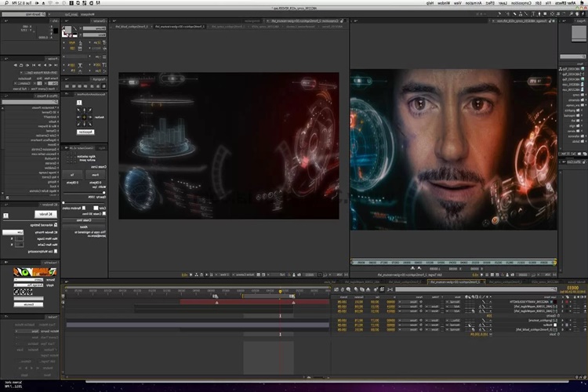588x392 pixels.
Task: Open the Animation menu
Action: (474, 3)
